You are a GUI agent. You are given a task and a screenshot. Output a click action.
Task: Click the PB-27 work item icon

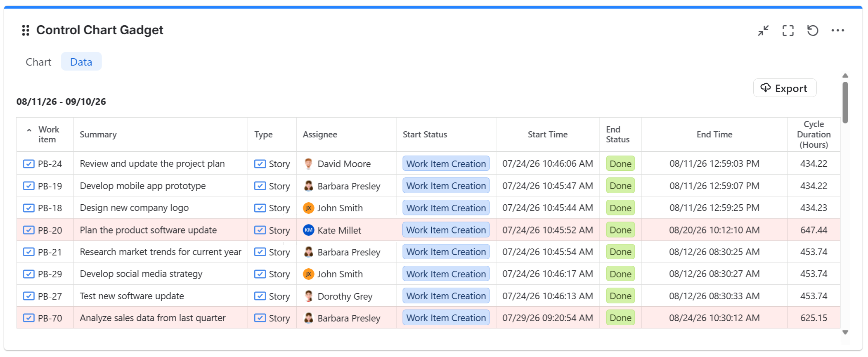point(28,296)
